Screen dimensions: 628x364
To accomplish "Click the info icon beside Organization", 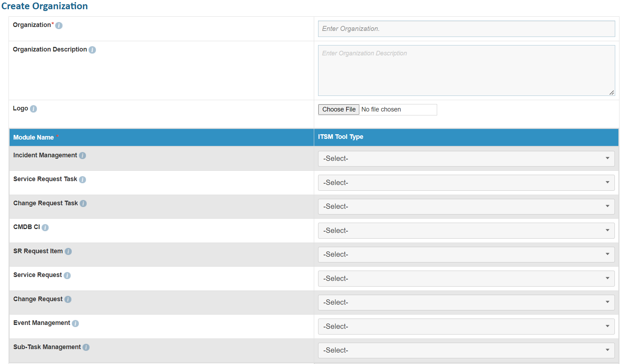I will click(x=59, y=25).
